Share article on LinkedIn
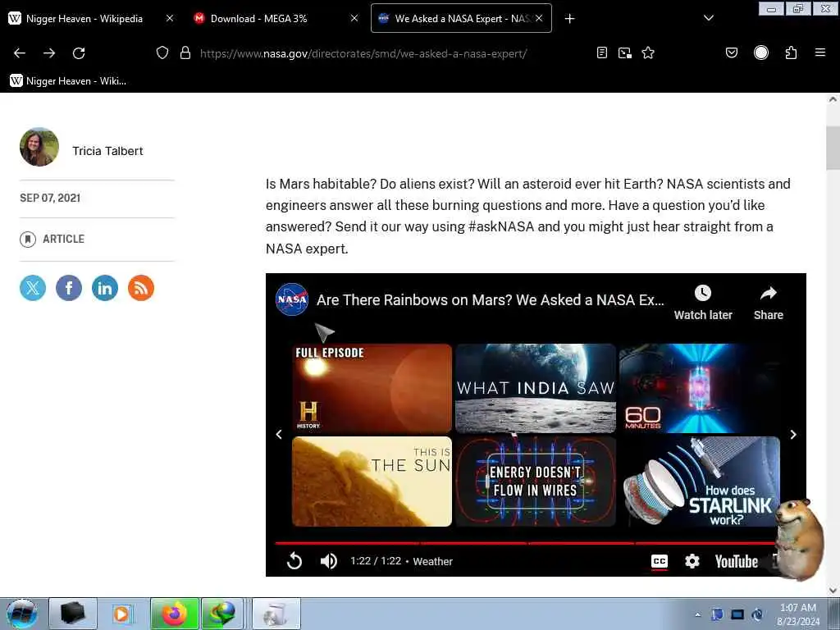This screenshot has width=840, height=630. (x=105, y=288)
